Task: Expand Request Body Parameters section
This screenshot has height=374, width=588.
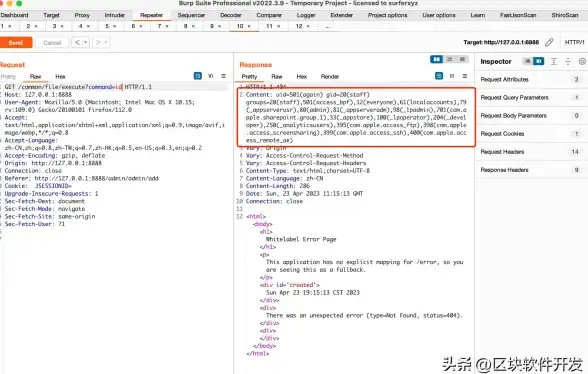Action: point(532,116)
